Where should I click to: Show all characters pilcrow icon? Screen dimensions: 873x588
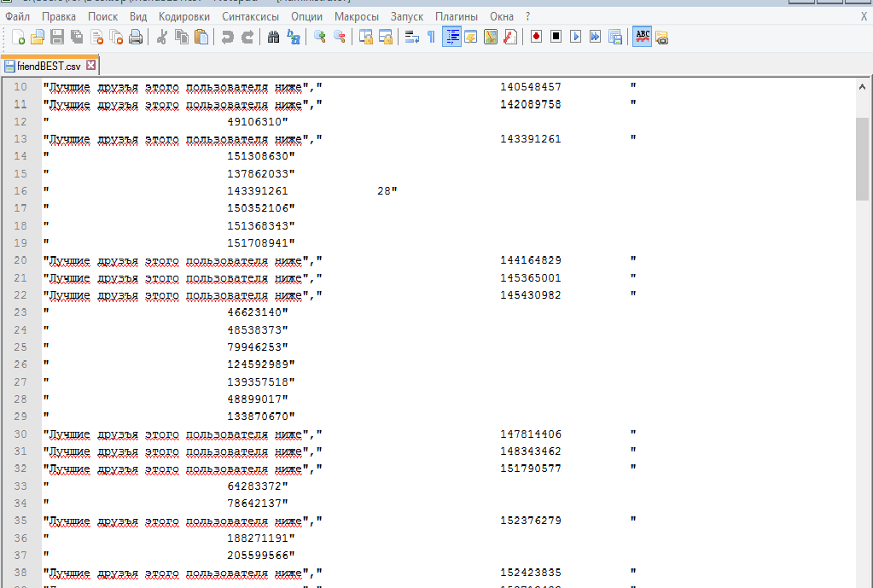(431, 38)
